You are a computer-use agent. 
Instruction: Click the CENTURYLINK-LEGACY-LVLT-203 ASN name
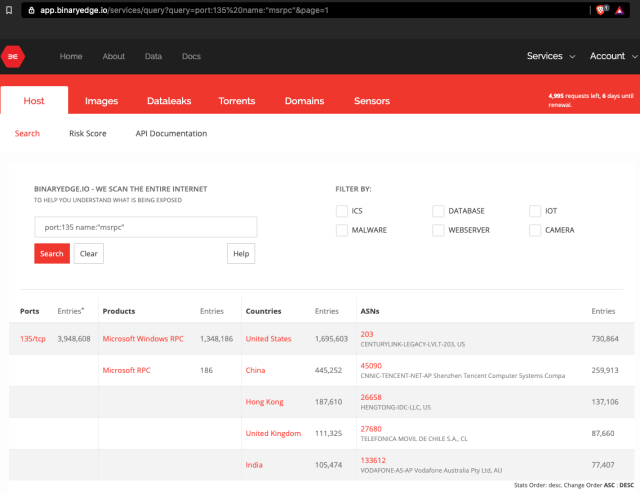413,344
